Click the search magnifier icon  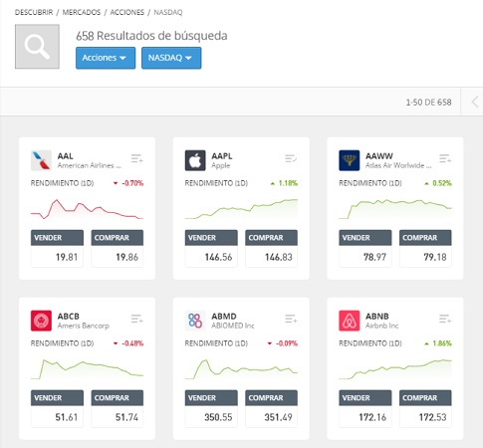37,47
